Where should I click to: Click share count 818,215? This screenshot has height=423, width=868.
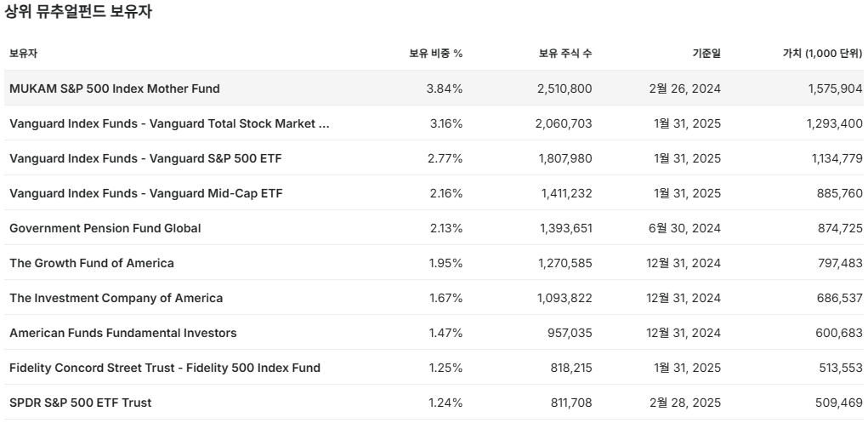571,369
